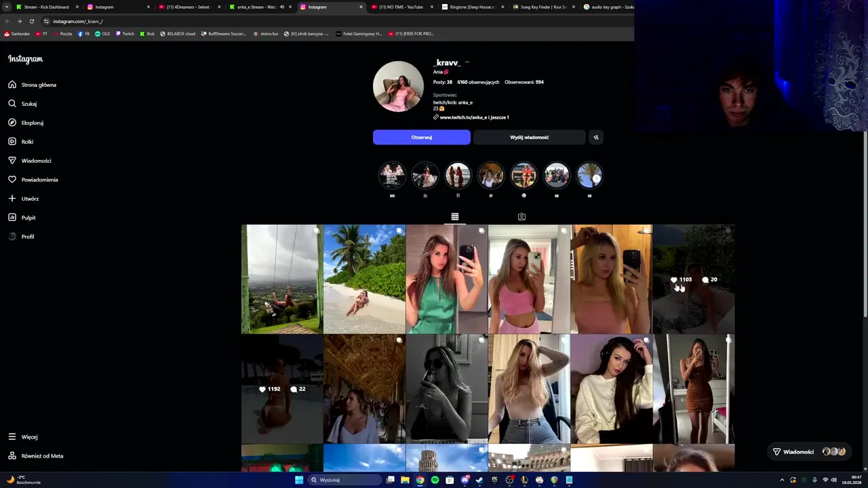Open Discord from taskbar
This screenshot has height=488, width=868.
click(465, 480)
